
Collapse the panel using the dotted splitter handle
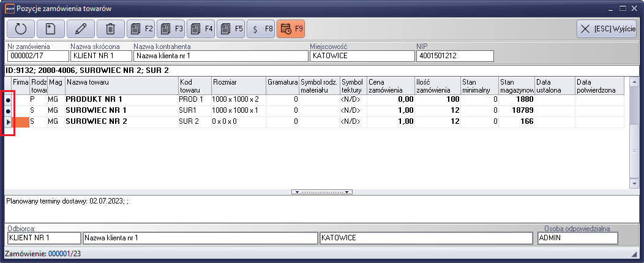323,192
